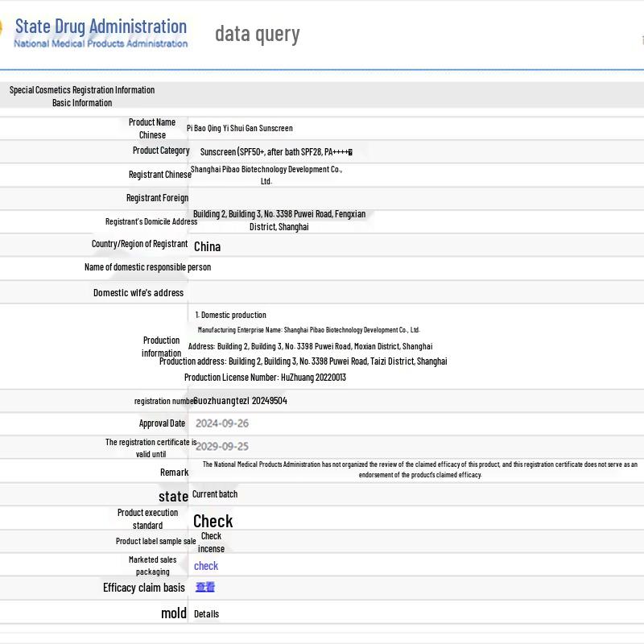Click the approval date 2024-09-26
The image size is (644, 644).
point(222,423)
